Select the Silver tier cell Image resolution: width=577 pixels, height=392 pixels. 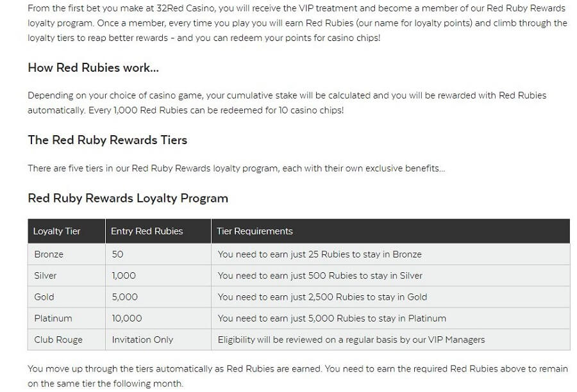tap(67, 275)
